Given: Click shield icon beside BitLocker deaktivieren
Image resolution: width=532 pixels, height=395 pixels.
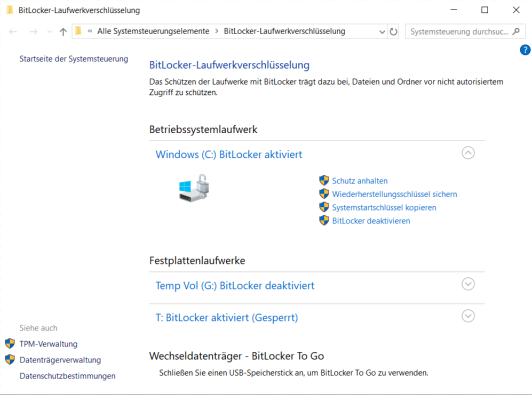Looking at the screenshot, I should [x=324, y=220].
